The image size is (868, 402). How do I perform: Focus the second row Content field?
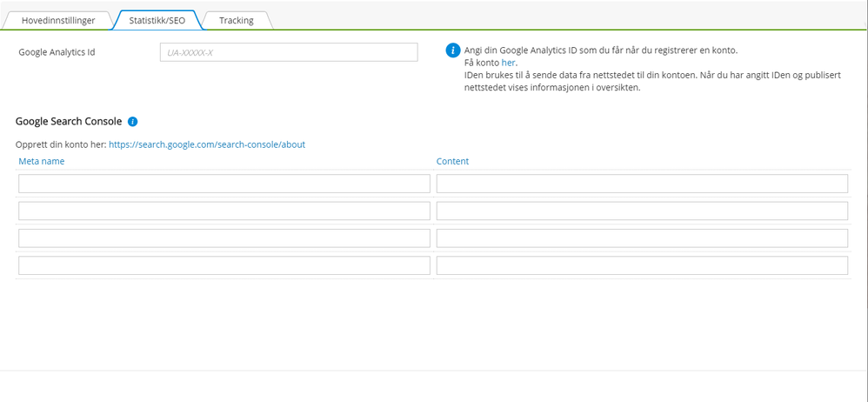pyautogui.click(x=642, y=211)
